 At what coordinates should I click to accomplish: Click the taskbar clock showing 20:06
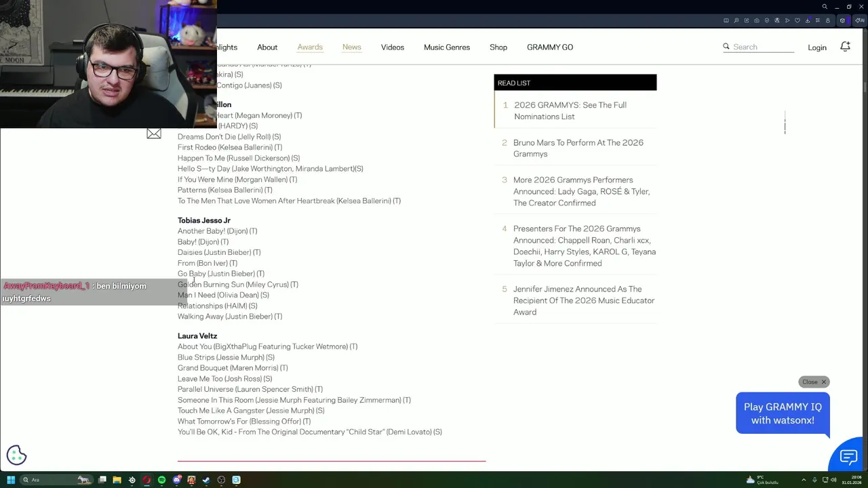[x=852, y=480]
